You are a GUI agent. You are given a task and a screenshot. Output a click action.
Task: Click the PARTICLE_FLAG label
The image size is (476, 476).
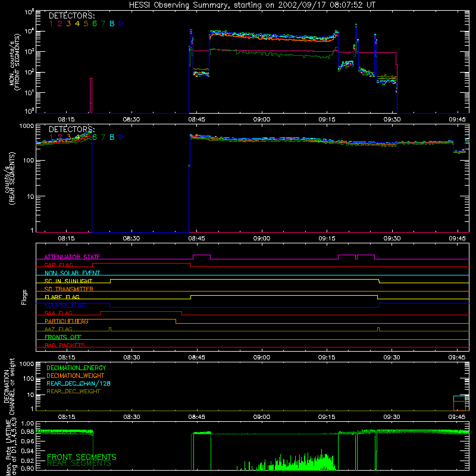point(67,321)
